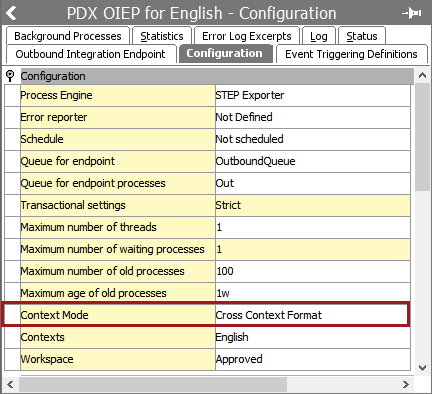Open the Background Processes tab
The width and height of the screenshot is (432, 394).
[68, 36]
